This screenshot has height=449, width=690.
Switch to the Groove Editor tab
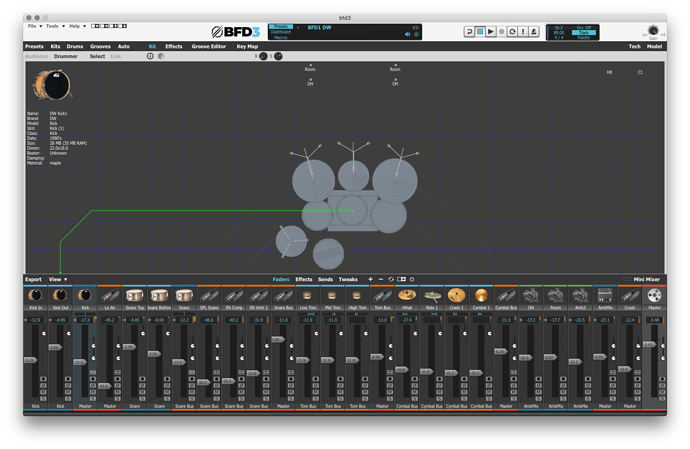209,46
